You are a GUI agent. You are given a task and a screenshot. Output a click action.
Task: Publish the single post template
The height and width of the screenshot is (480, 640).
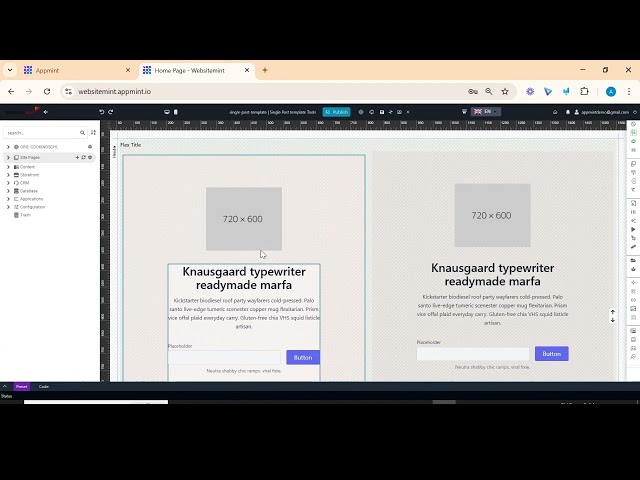click(336, 112)
